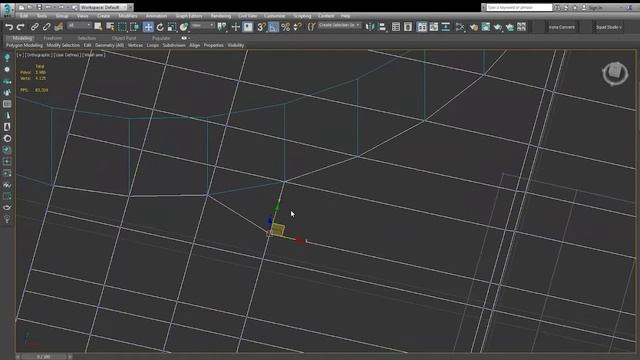640x360 pixels.
Task: Open the Autodesk A360 gallery icon
Action: click(x=521, y=27)
